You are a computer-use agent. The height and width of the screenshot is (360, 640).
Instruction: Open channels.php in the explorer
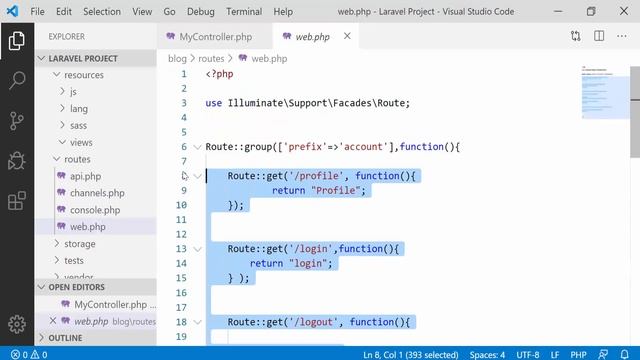coord(97,193)
